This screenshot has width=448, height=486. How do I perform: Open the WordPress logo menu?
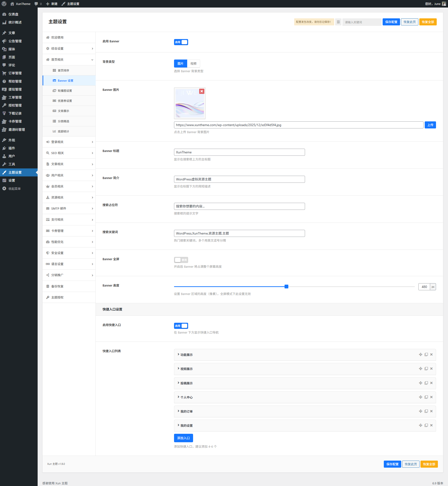[x=4, y=4]
